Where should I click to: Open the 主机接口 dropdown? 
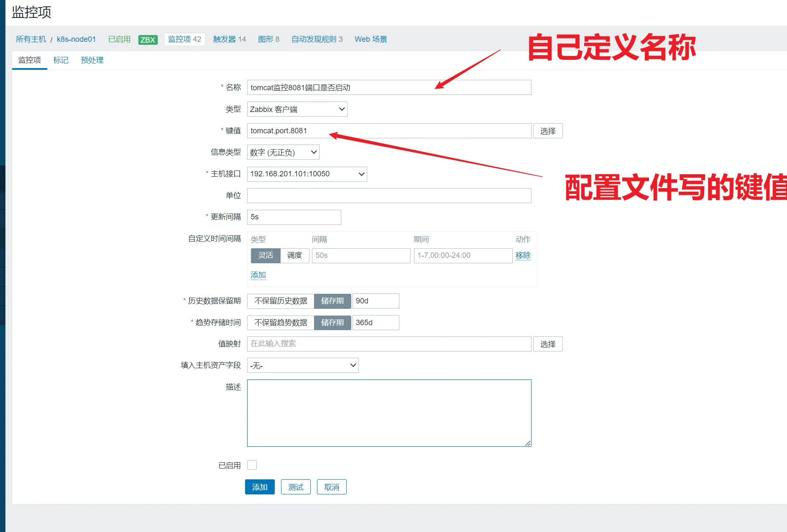pos(307,174)
